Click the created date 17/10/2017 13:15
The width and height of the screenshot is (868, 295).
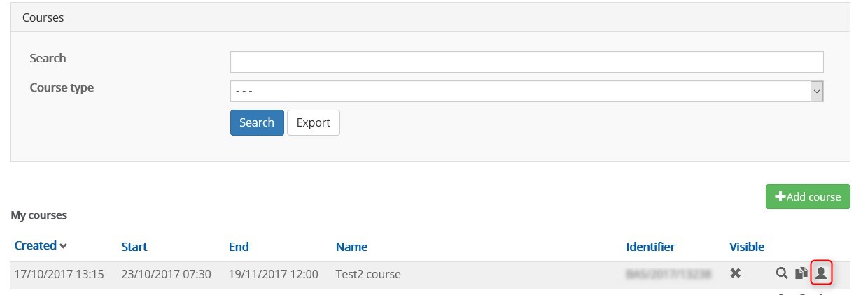coord(59,274)
